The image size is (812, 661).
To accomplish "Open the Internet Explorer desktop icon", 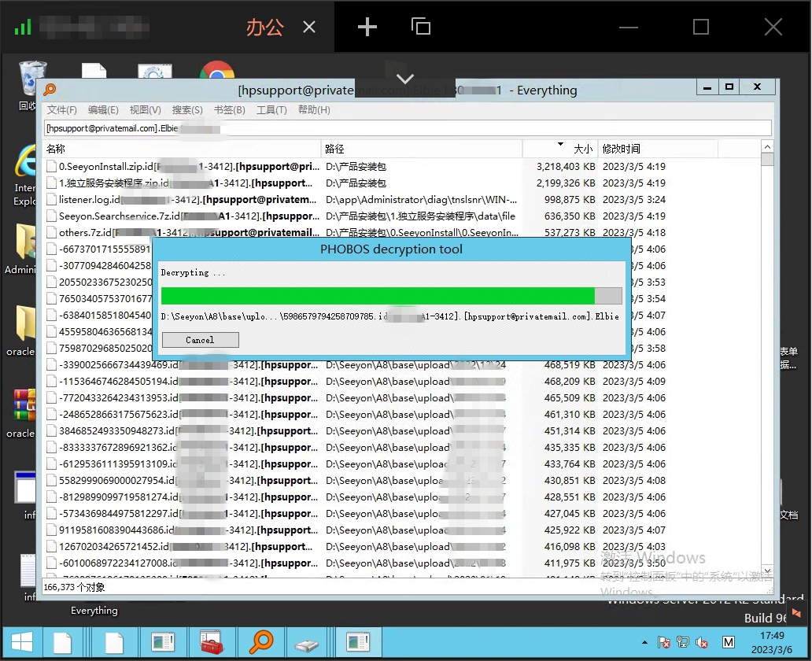I will click(26, 176).
